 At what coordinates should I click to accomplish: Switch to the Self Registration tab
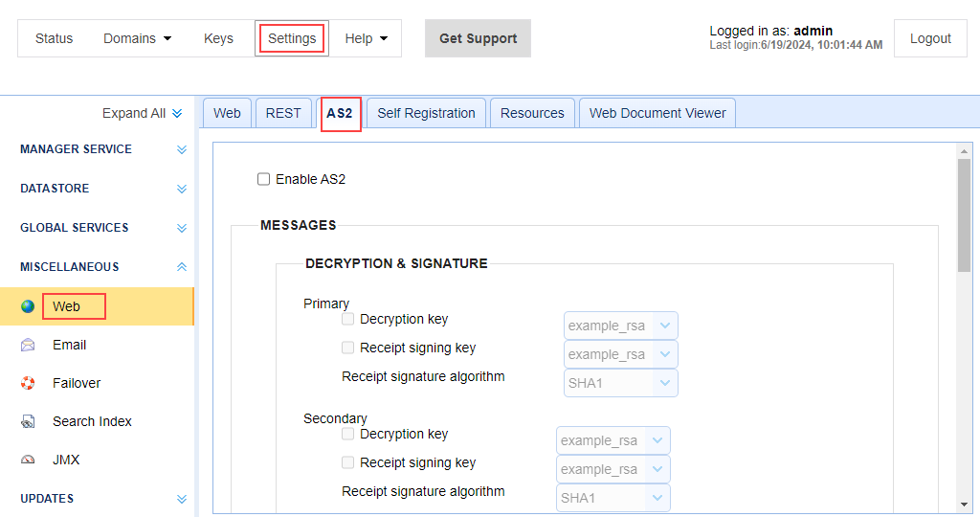pyautogui.click(x=426, y=113)
